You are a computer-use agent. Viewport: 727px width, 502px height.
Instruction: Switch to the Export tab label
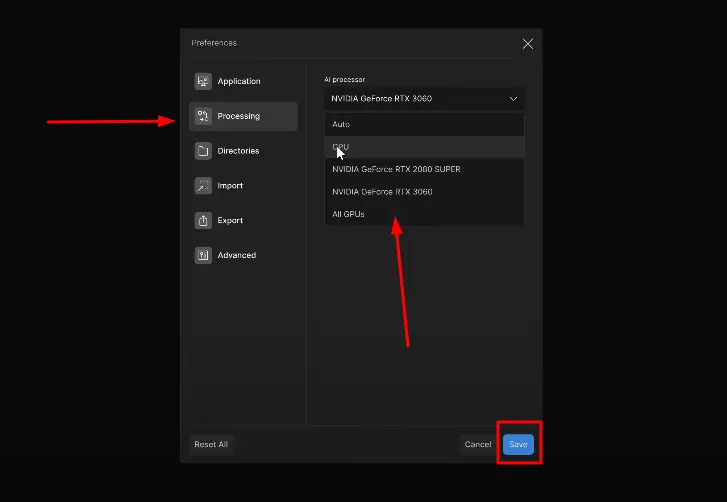[230, 220]
